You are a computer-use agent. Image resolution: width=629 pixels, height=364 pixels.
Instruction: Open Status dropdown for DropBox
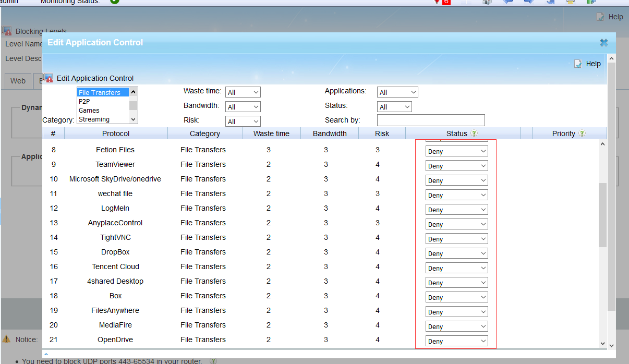pyautogui.click(x=457, y=253)
